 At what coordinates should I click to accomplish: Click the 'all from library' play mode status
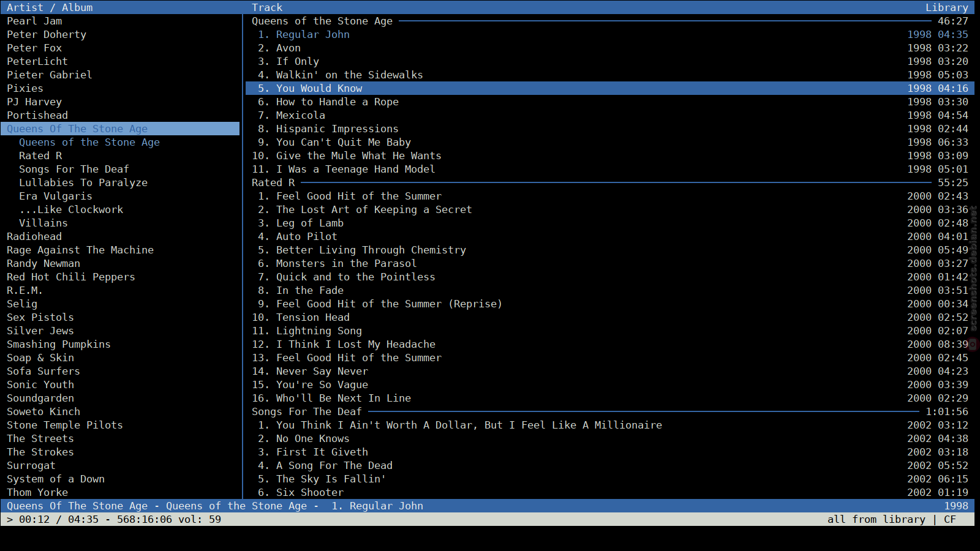[876, 519]
